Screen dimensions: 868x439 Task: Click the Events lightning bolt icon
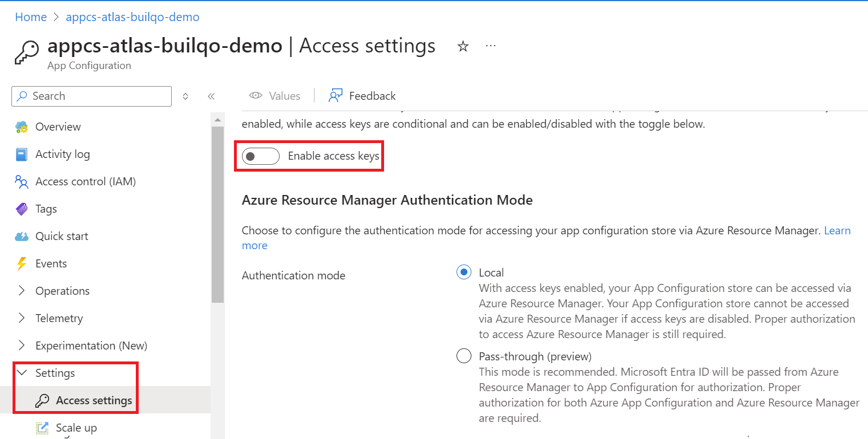click(22, 264)
